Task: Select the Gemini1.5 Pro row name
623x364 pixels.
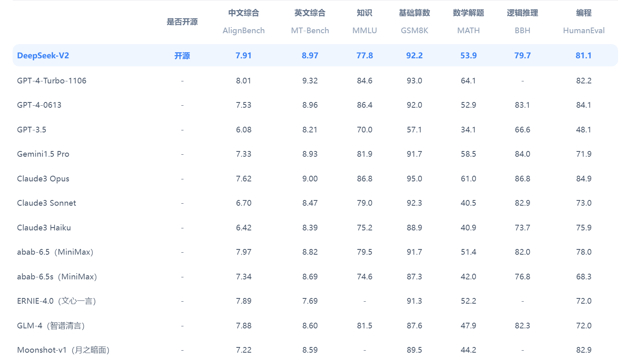Action: [43, 154]
